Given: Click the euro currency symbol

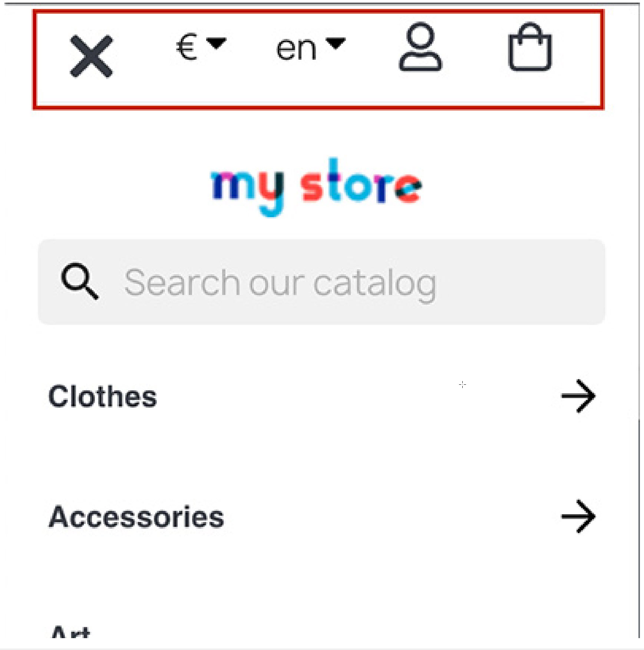Looking at the screenshot, I should click(x=187, y=47).
